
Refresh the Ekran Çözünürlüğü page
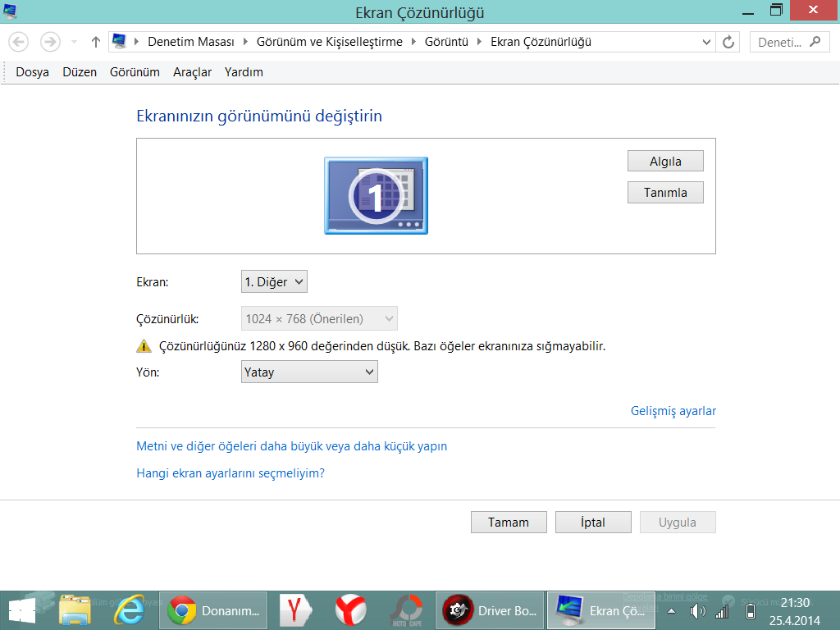click(x=728, y=42)
